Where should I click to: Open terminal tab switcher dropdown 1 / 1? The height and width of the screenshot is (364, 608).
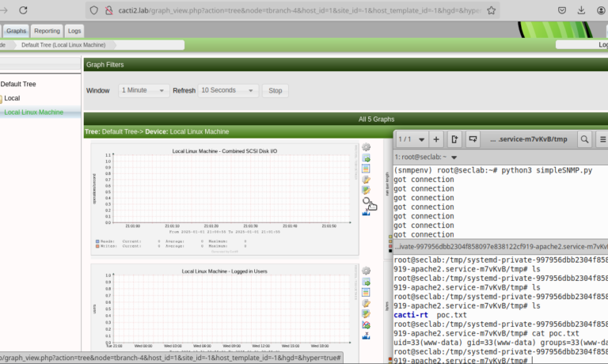pyautogui.click(x=412, y=139)
